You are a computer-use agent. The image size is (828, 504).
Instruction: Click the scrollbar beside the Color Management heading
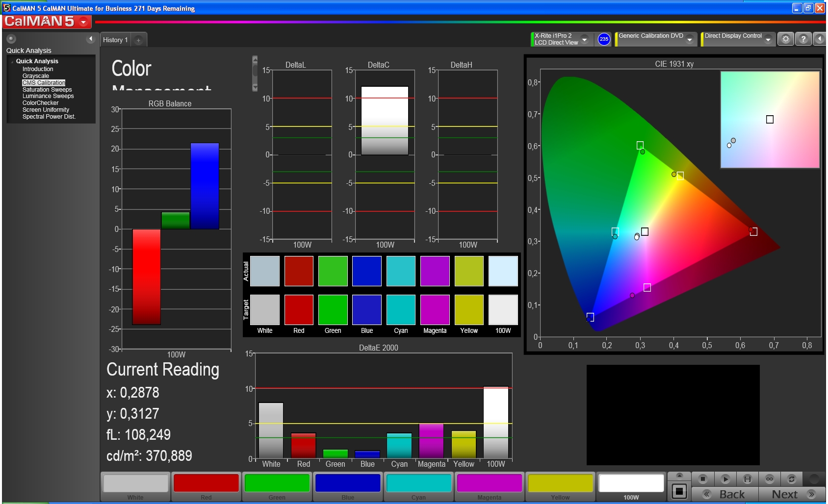click(255, 74)
